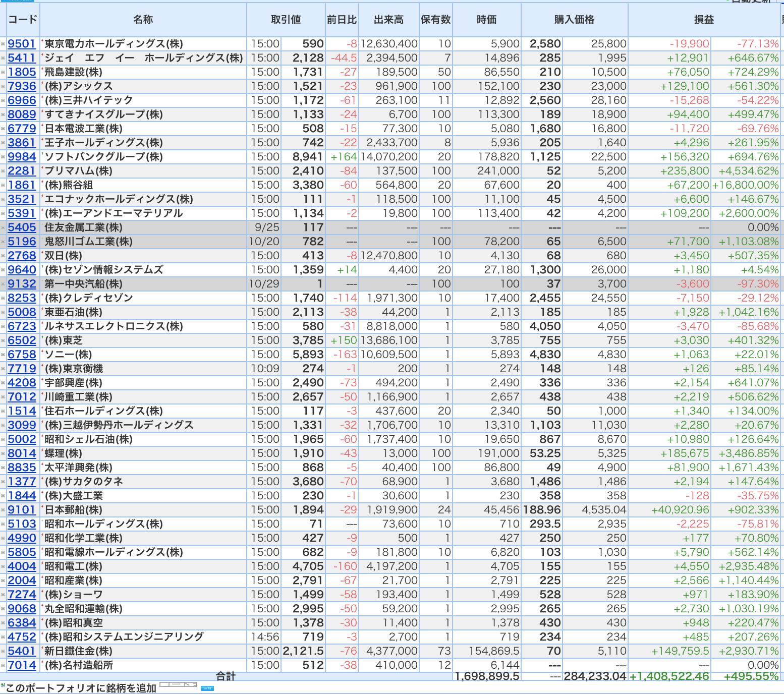The width and height of the screenshot is (784, 695).
Task: Open stock code 5411 link
Action: point(22,58)
